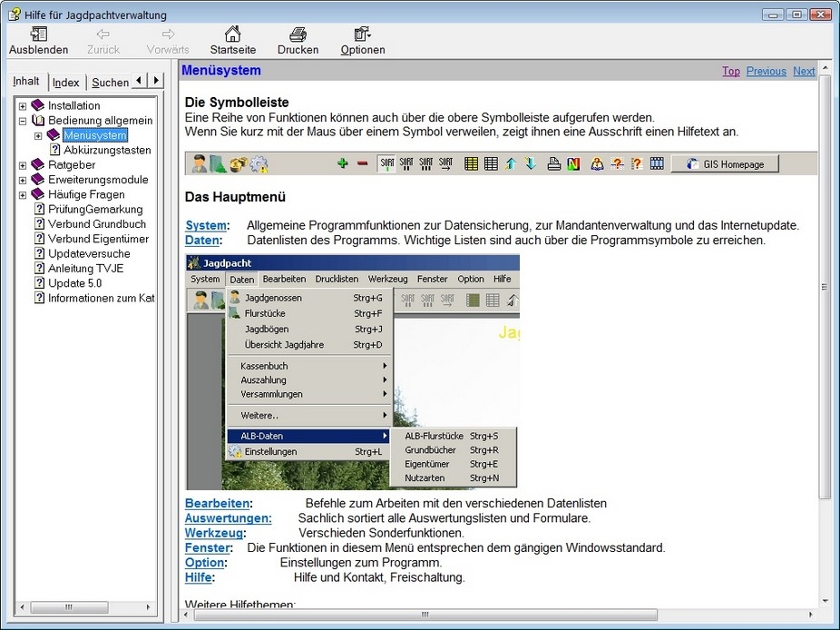Screen dimensions: 840x630
Task: Expand the Häufige Fragen node
Action: pos(23,194)
